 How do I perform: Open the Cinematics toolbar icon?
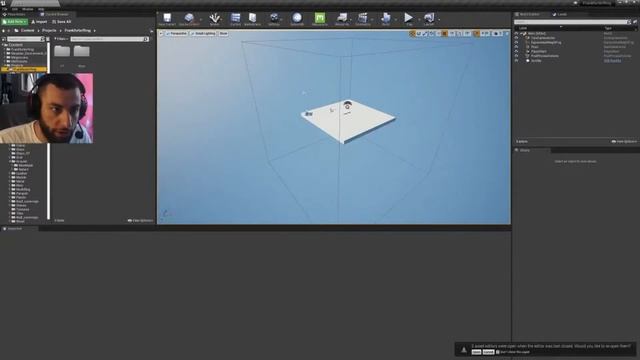click(x=362, y=19)
